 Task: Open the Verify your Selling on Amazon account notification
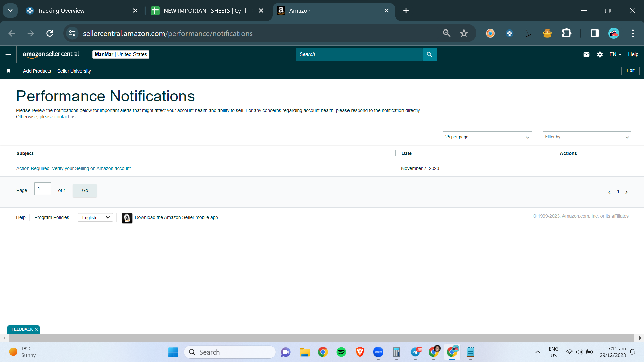tap(74, 168)
